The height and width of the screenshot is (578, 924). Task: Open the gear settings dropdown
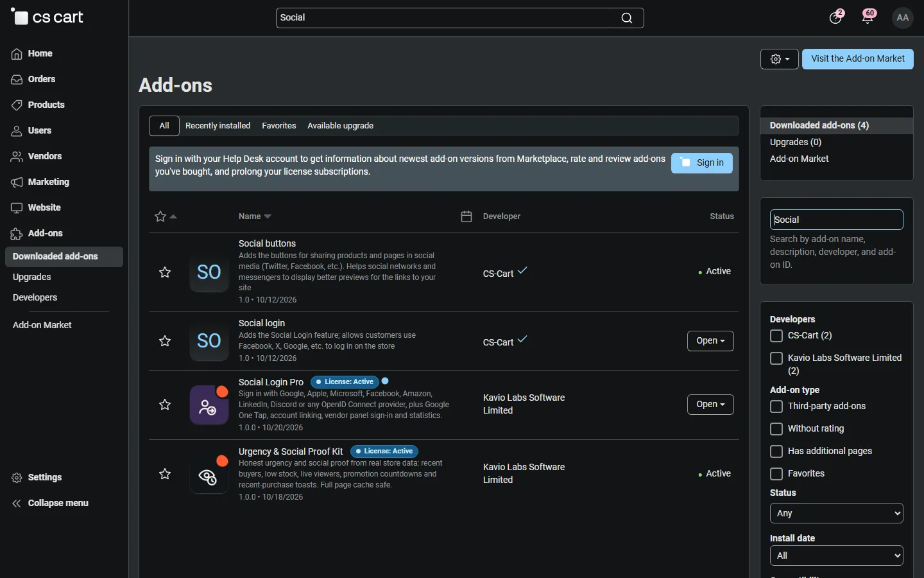coord(780,59)
